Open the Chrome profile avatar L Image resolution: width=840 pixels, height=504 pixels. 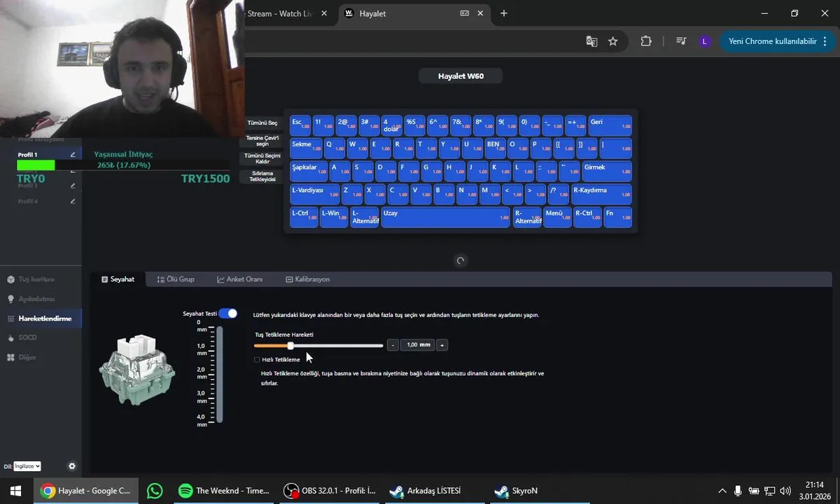pyautogui.click(x=704, y=41)
